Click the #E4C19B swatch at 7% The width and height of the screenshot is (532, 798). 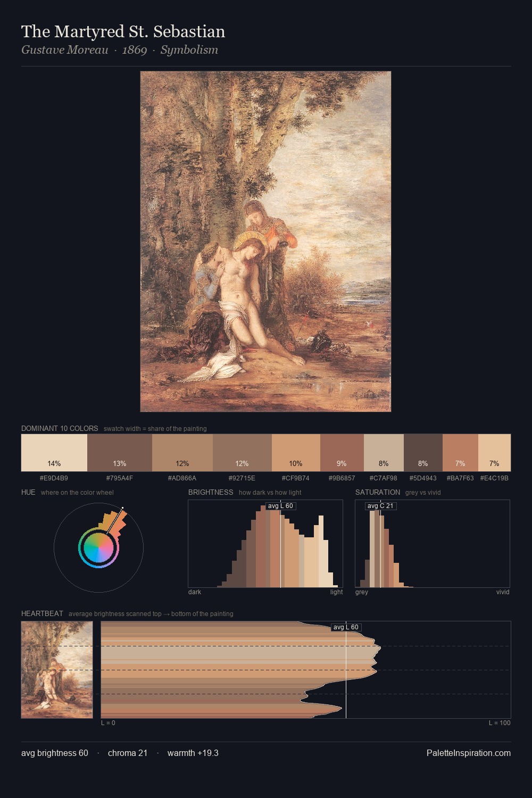(x=494, y=453)
